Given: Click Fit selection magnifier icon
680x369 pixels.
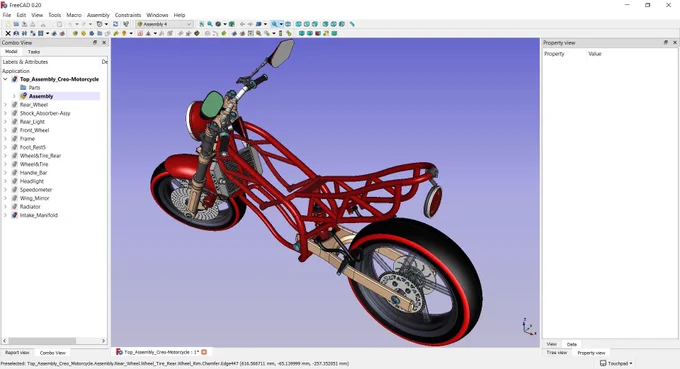Looking at the screenshot, I should click(210, 24).
